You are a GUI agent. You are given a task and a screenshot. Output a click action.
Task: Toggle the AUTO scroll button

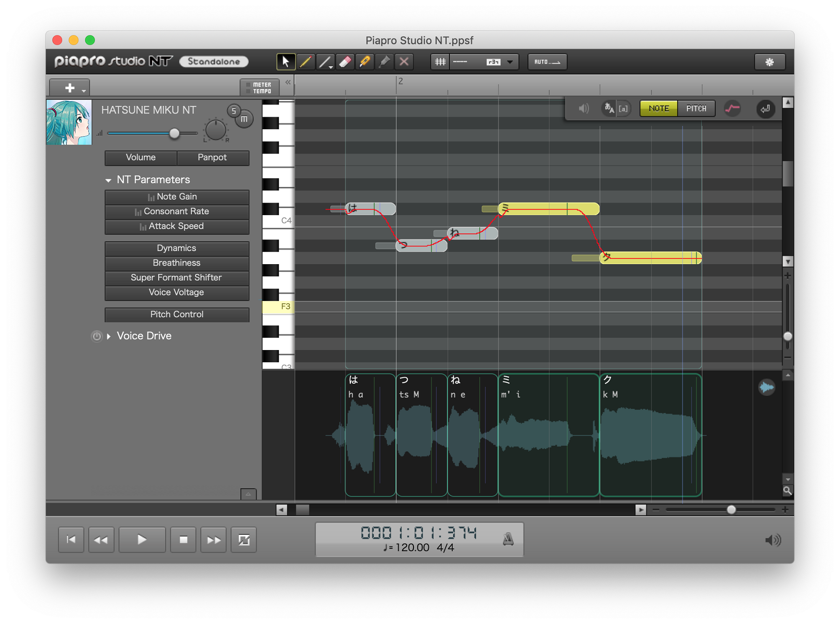pyautogui.click(x=547, y=62)
